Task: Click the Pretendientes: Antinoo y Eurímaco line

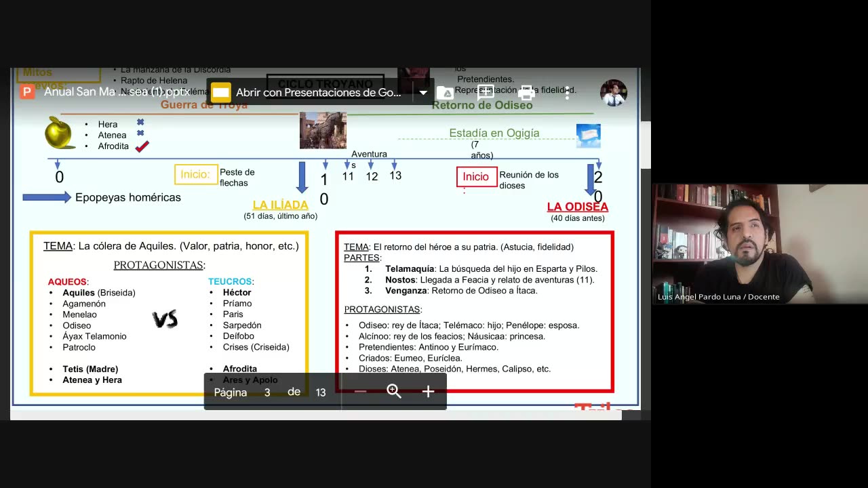Action: pyautogui.click(x=429, y=347)
